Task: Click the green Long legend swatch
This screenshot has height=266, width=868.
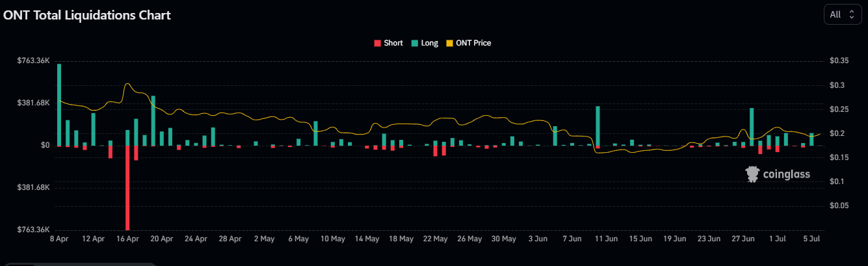Action: tap(415, 44)
